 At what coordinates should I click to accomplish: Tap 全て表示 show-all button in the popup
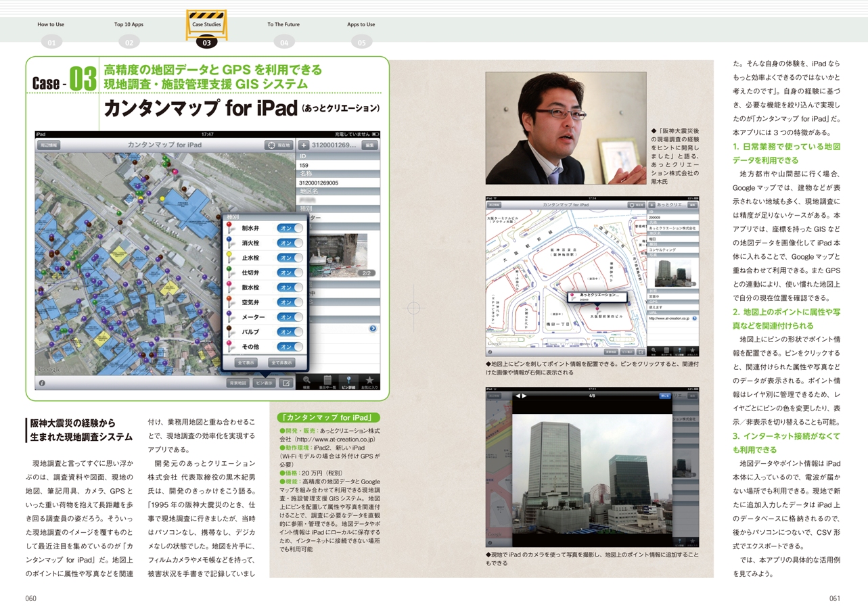click(246, 362)
